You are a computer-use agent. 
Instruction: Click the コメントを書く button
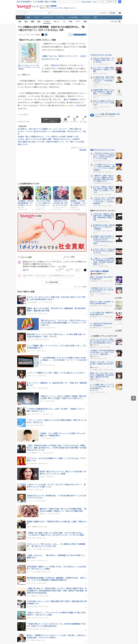pos(69,257)
